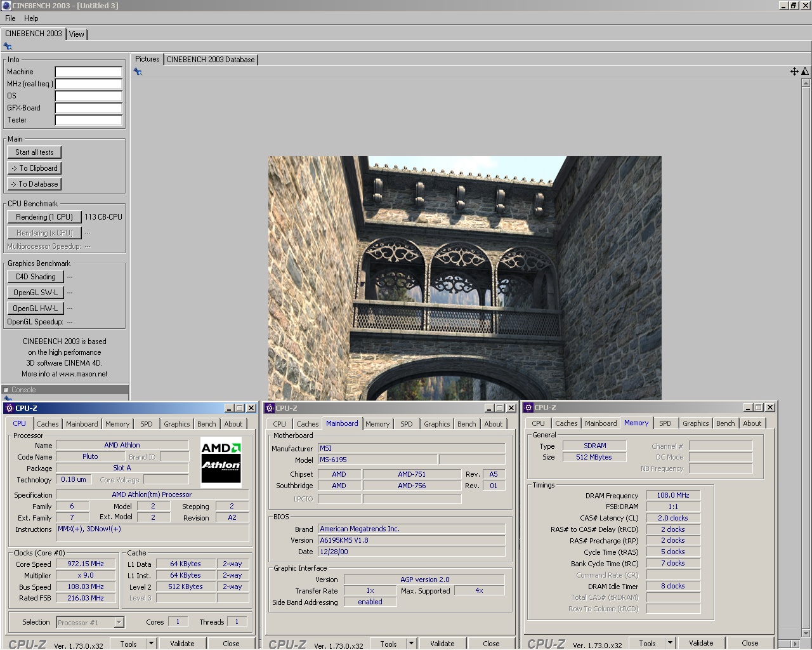This screenshot has height=650, width=812.
Task: Click the Machine input field
Action: coord(88,72)
